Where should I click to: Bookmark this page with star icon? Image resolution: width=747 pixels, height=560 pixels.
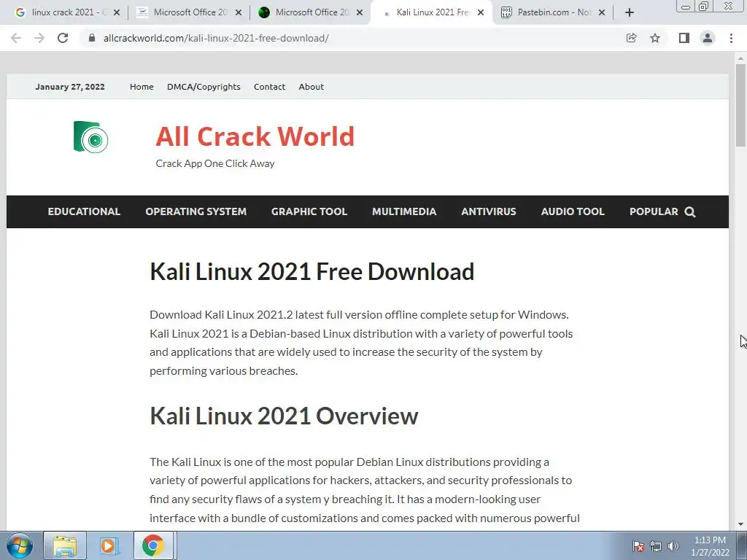pyautogui.click(x=655, y=38)
